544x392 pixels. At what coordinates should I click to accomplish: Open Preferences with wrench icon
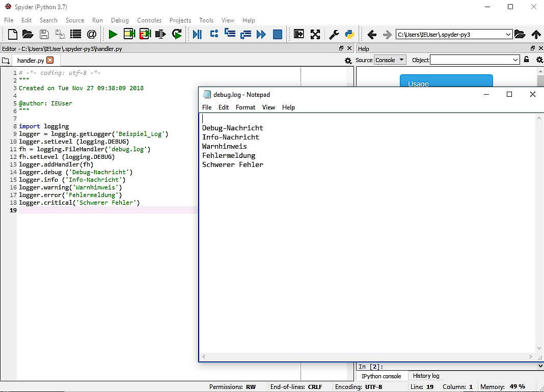(334, 34)
